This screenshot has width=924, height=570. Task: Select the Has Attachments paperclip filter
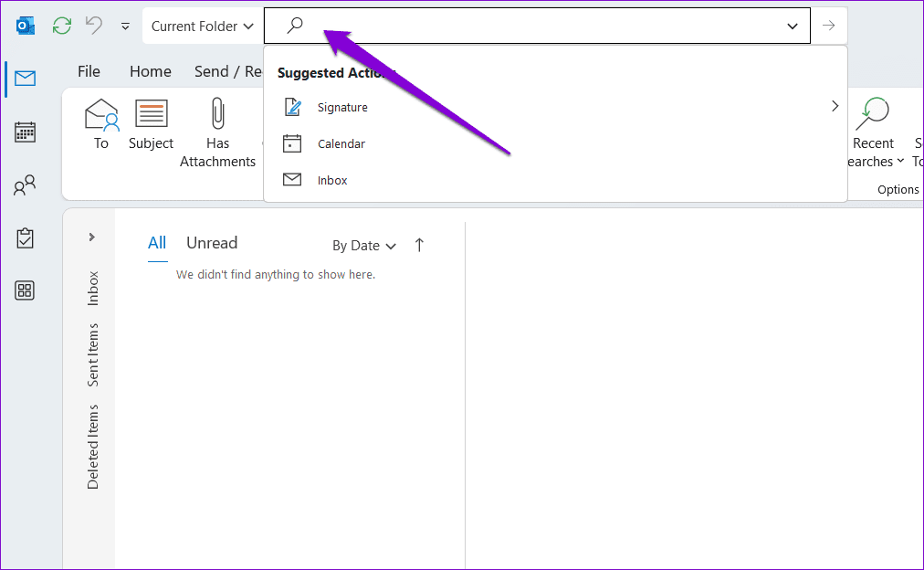click(x=217, y=123)
